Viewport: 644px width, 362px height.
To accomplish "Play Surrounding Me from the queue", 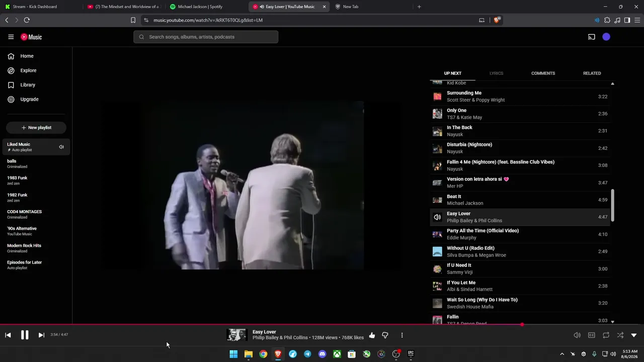I will coord(520,97).
